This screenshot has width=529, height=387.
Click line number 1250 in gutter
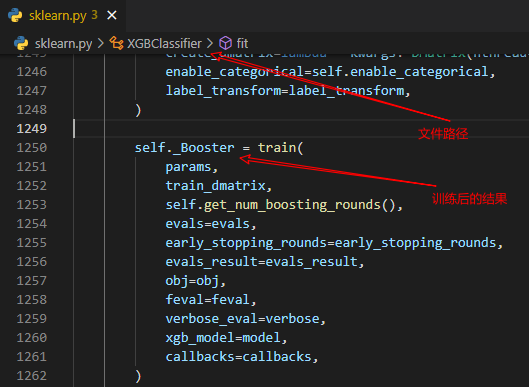[32, 147]
